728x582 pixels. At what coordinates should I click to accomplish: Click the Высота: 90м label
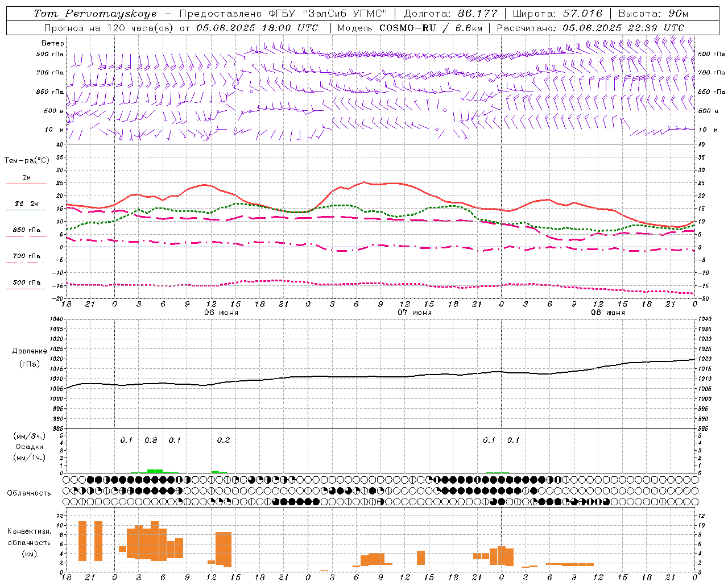tap(653, 14)
